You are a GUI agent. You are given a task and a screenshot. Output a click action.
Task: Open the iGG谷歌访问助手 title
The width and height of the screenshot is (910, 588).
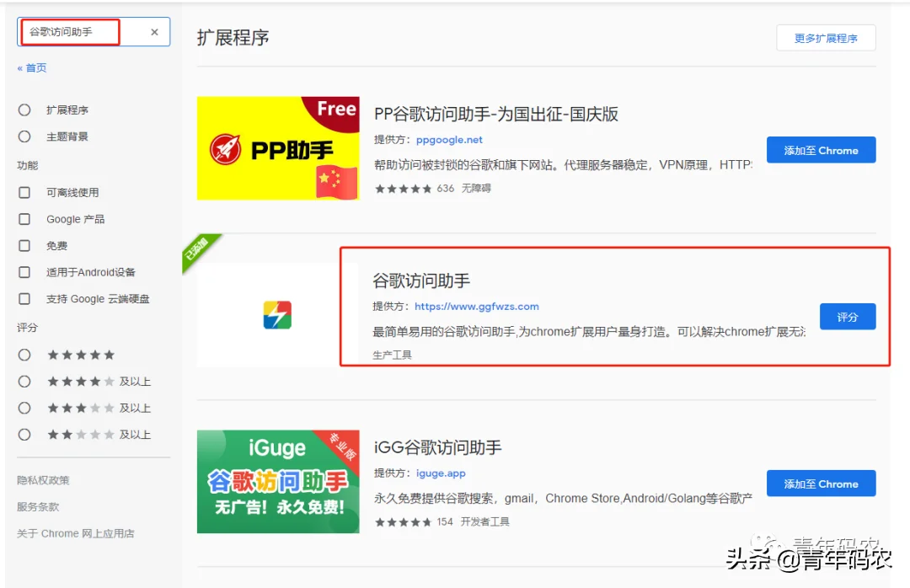pyautogui.click(x=437, y=447)
